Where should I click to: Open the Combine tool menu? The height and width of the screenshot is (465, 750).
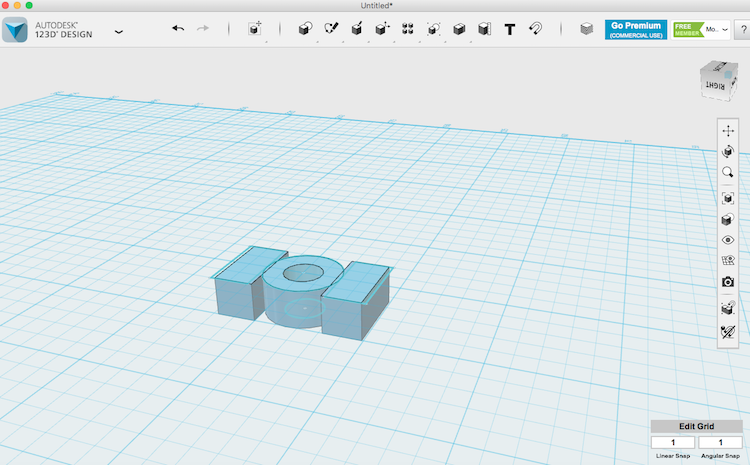coord(459,29)
